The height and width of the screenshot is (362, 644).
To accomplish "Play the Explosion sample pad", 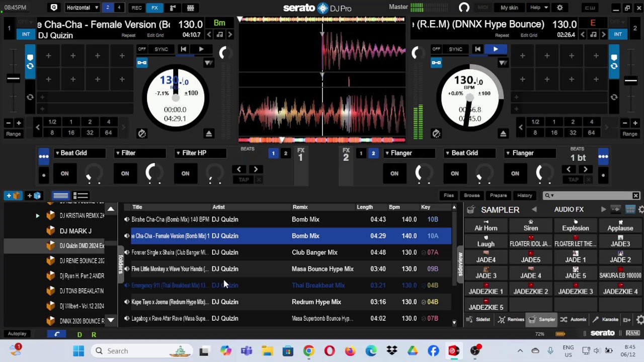I will [576, 226].
